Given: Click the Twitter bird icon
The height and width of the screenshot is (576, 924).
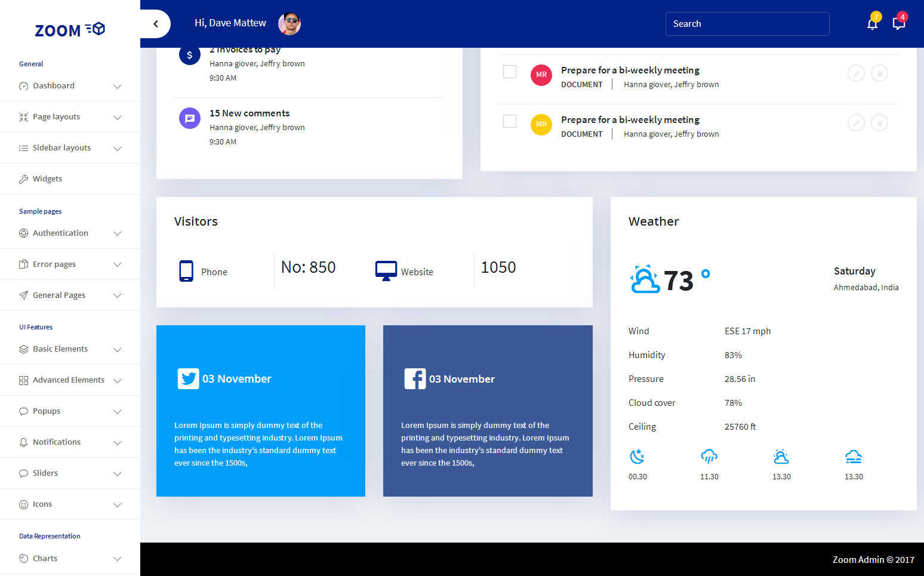Looking at the screenshot, I should click(x=189, y=378).
